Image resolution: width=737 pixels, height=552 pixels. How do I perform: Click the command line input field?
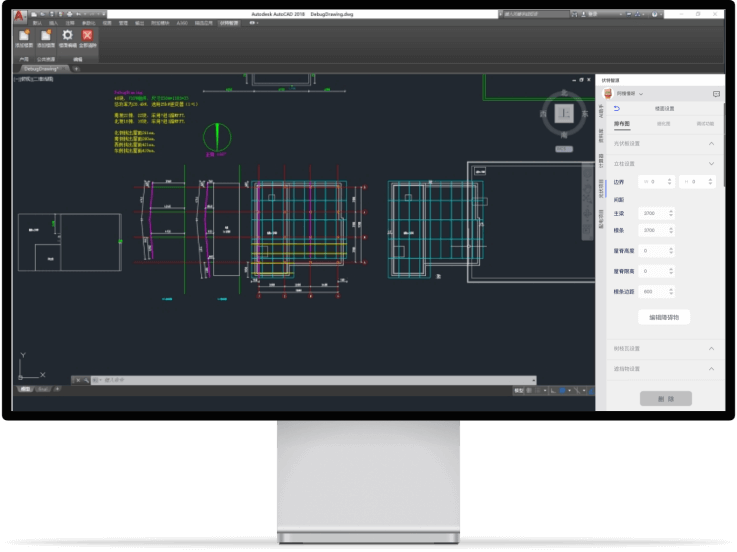(x=300, y=380)
